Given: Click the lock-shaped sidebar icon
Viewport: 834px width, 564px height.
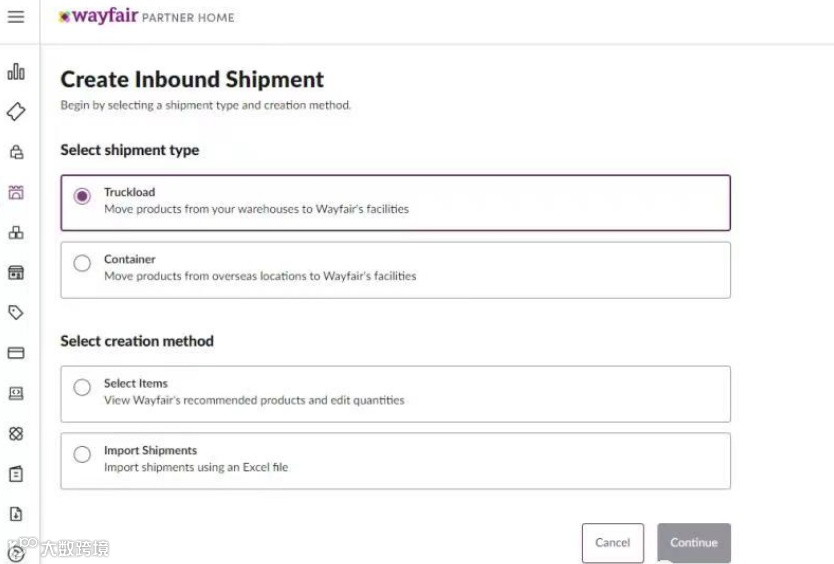Looking at the screenshot, I should (x=16, y=152).
